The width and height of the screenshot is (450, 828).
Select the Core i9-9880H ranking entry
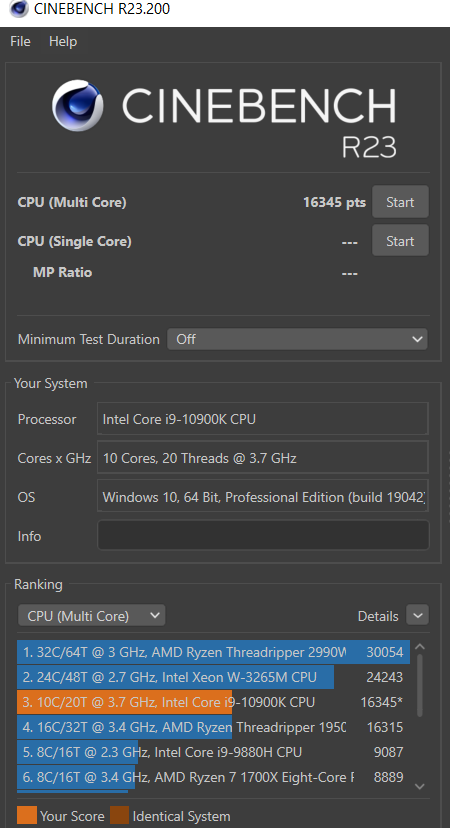[x=213, y=752]
